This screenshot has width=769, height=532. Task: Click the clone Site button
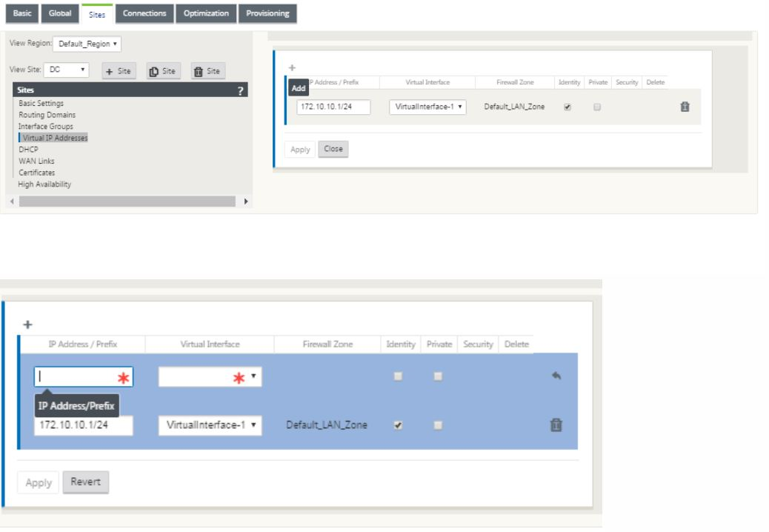point(163,71)
